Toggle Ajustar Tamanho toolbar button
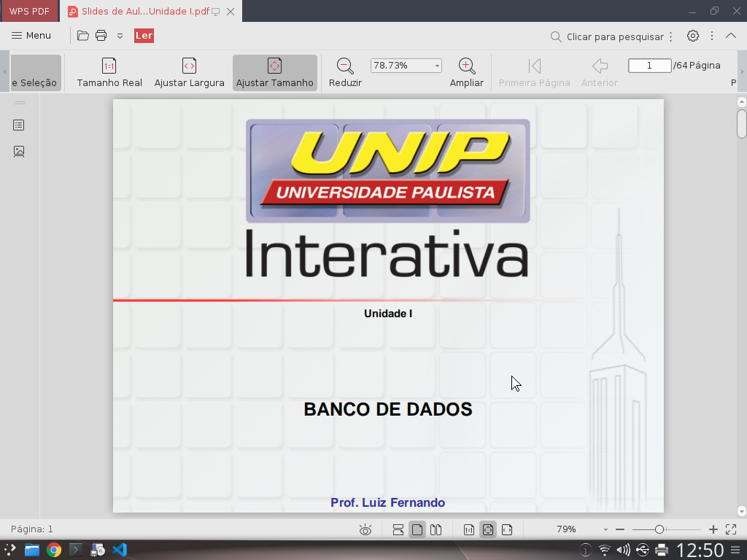Image resolution: width=747 pixels, height=560 pixels. point(275,73)
